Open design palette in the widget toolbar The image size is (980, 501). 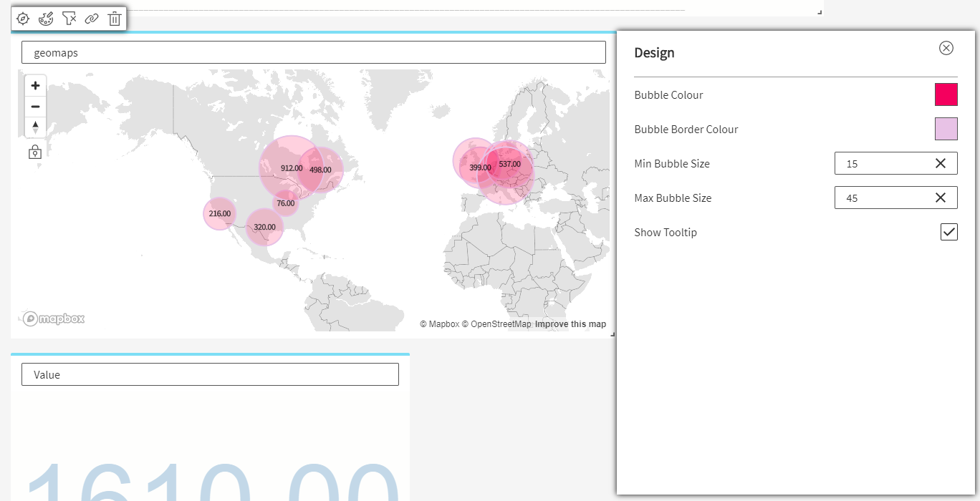[x=46, y=19]
